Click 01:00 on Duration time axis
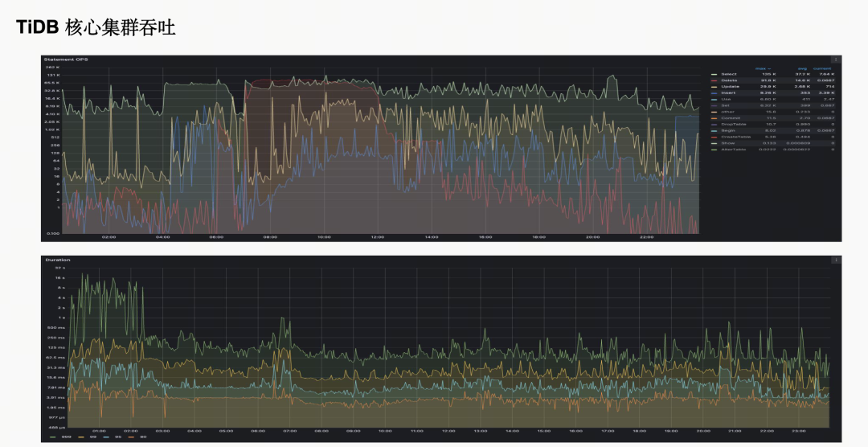The height and width of the screenshot is (447, 868). 99,430
